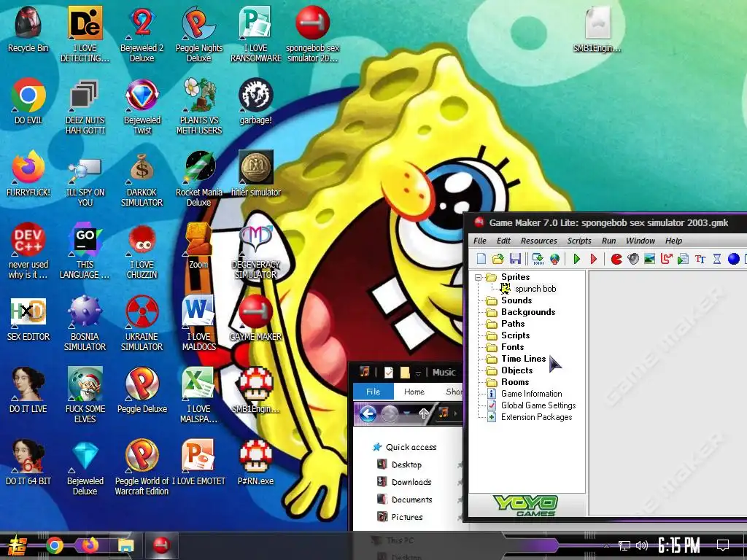The width and height of the screenshot is (747, 560).
Task: Create a sprite using the red Pac-Man icon
Action: point(616,259)
